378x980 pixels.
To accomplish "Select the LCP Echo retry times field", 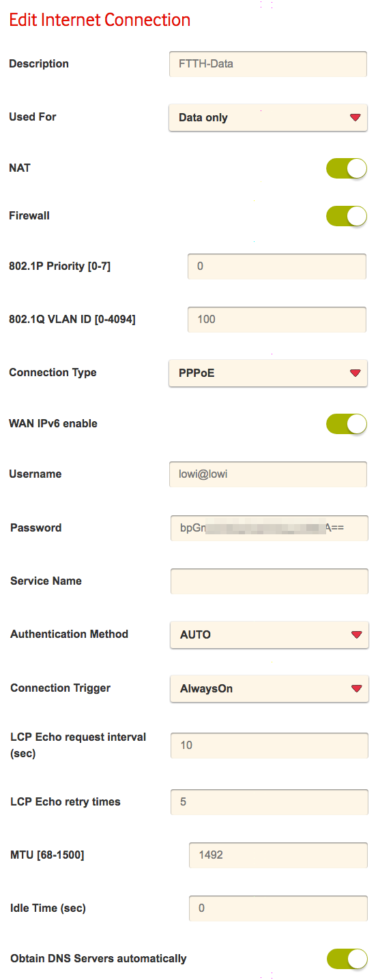I will point(270,801).
